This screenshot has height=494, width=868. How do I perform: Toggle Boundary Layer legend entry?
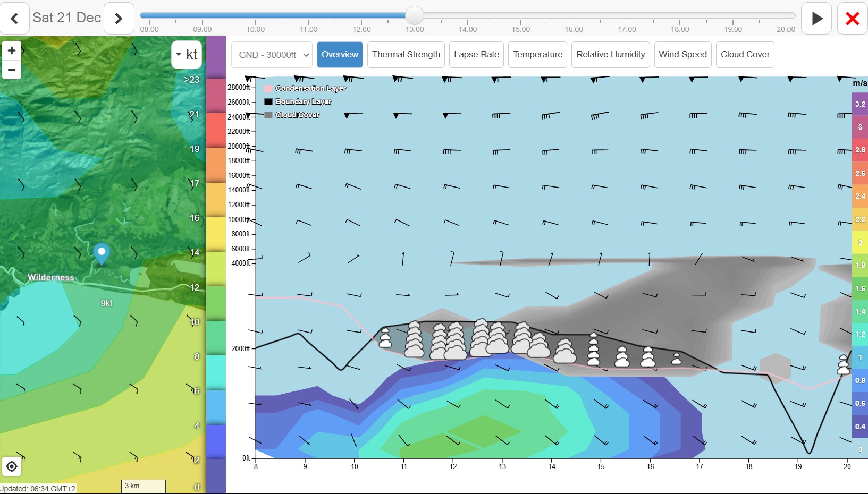pos(298,101)
